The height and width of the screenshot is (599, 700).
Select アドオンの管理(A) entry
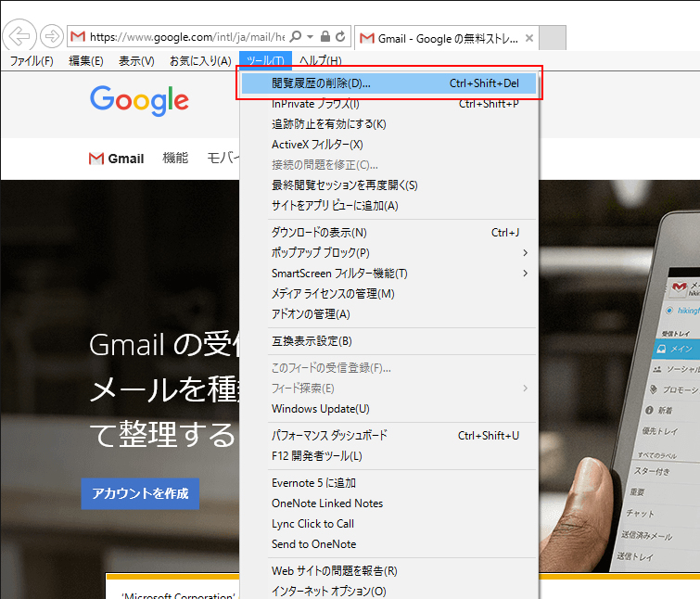[x=388, y=314]
